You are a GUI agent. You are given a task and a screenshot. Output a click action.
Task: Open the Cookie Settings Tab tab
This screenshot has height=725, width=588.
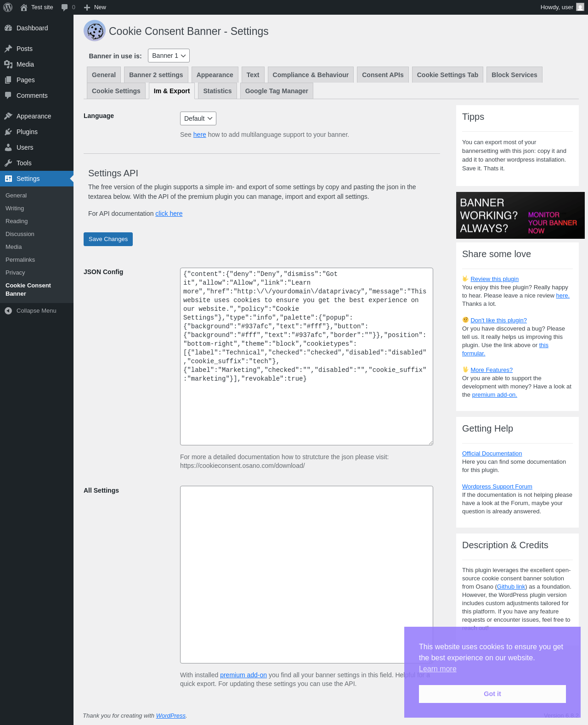point(447,75)
